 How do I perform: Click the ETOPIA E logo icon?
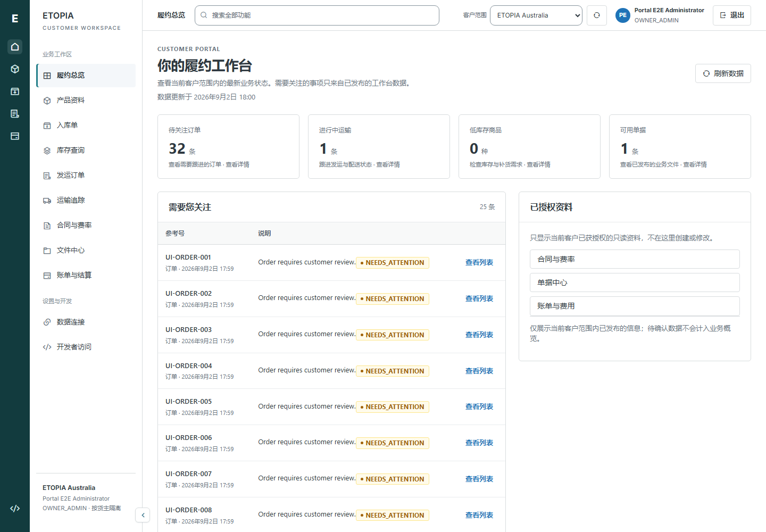tap(15, 19)
